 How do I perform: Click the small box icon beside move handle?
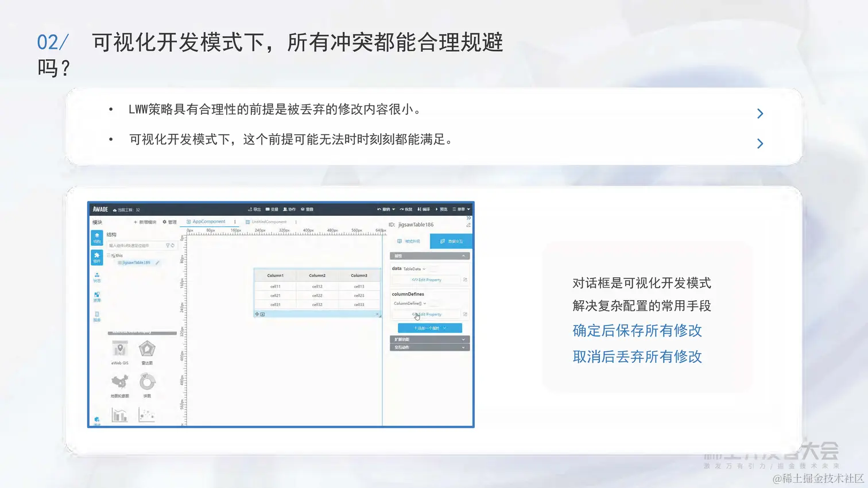pyautogui.click(x=262, y=314)
